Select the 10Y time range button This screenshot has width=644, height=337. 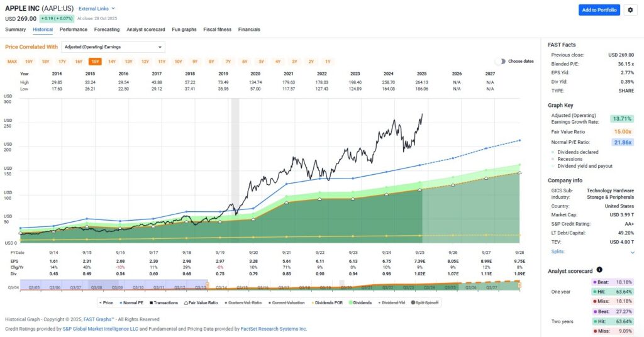[178, 61]
